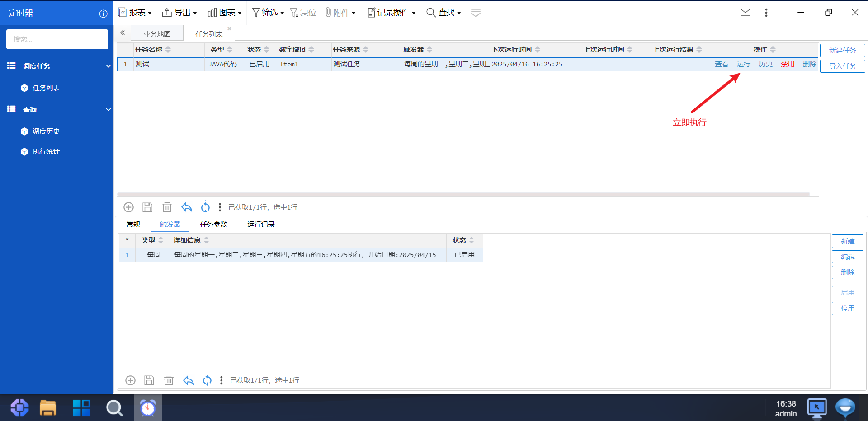Switch to the 常规 tab
This screenshot has width=868, height=421.
133,225
